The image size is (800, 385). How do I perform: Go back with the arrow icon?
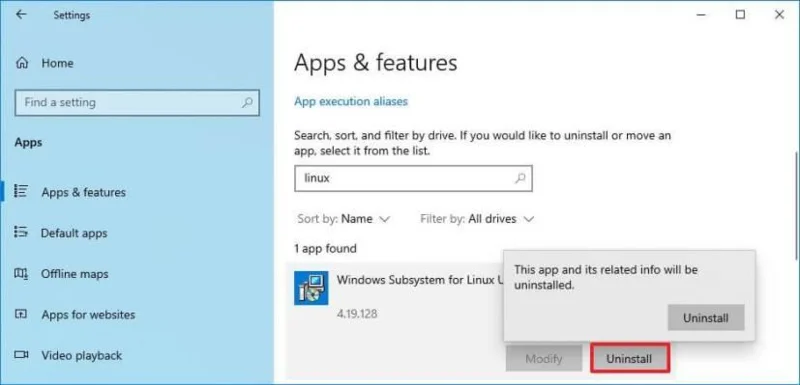21,15
